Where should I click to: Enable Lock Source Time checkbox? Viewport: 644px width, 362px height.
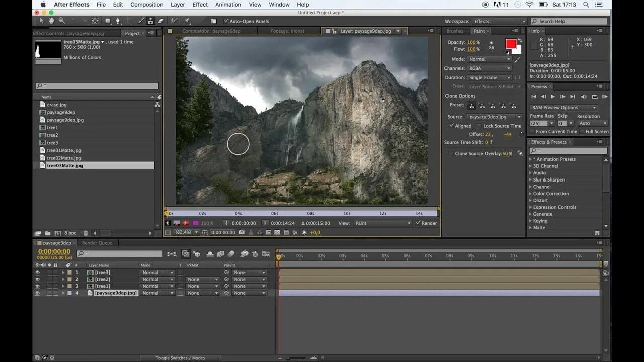479,126
